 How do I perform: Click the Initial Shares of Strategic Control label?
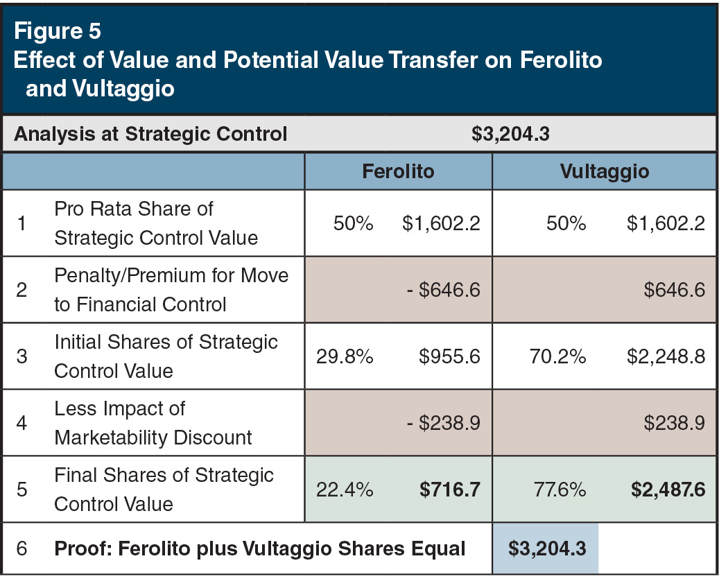(166, 356)
